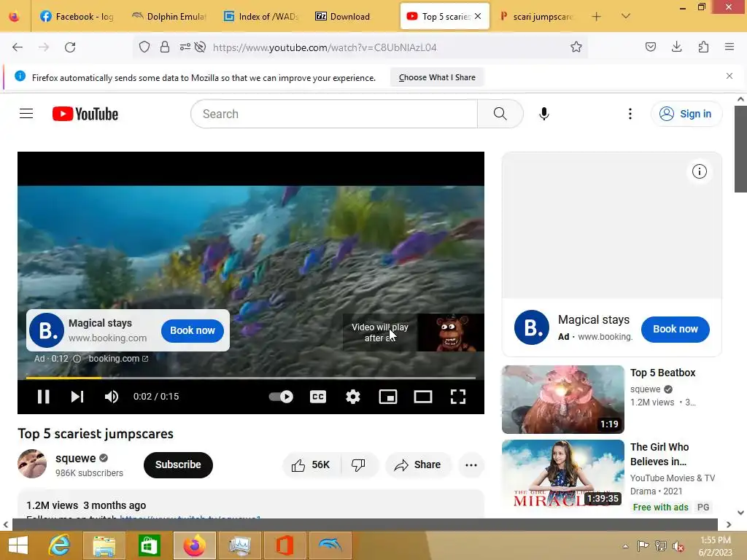The image size is (747, 560).
Task: Open tracking protection shield icon
Action: click(144, 47)
